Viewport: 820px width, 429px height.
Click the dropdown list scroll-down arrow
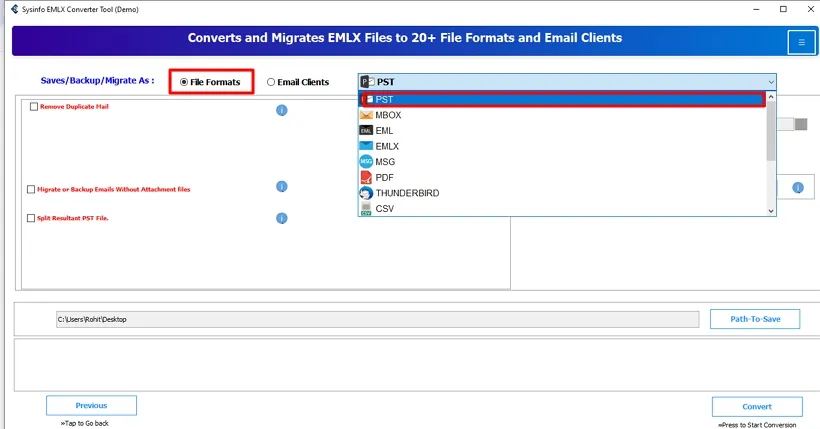click(x=771, y=211)
